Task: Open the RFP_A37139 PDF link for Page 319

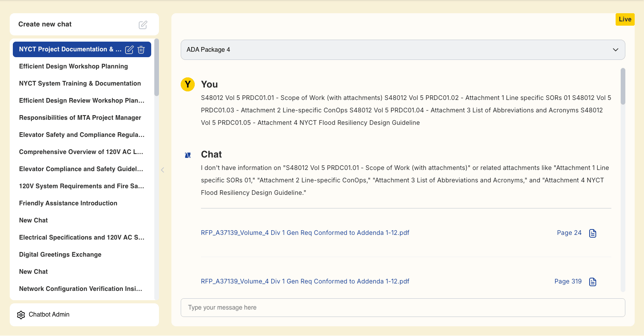Action: pos(305,282)
